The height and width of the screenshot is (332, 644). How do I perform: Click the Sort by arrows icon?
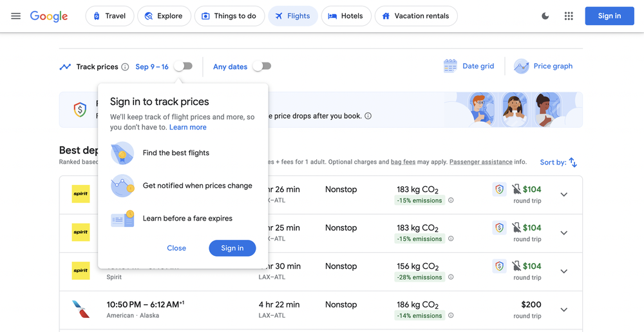click(x=573, y=162)
